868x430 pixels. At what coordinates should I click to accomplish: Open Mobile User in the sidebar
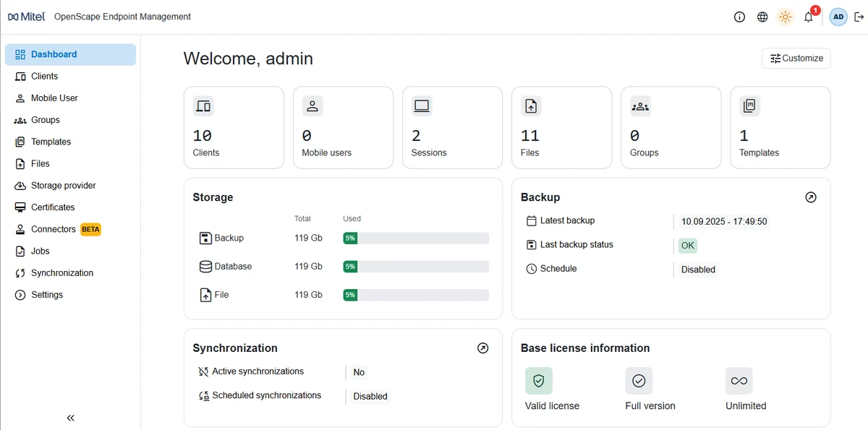[x=70, y=98]
